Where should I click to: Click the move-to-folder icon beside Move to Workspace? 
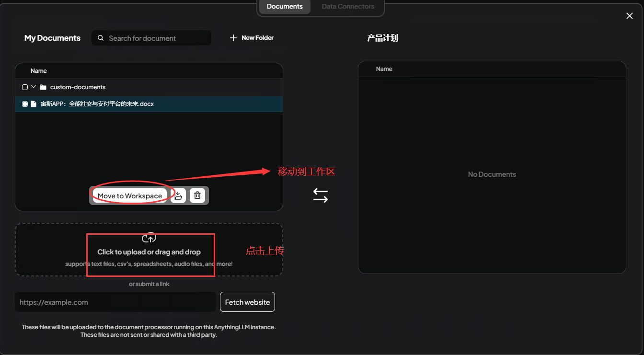[178, 195]
